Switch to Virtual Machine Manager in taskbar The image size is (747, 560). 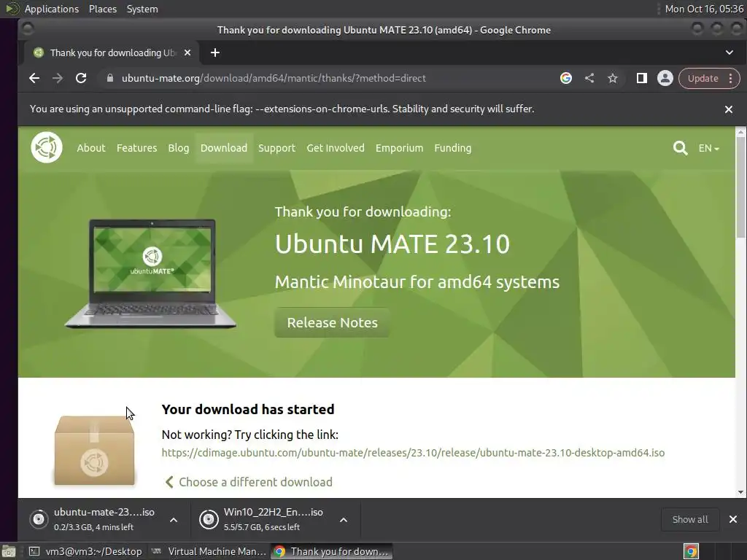click(x=209, y=551)
